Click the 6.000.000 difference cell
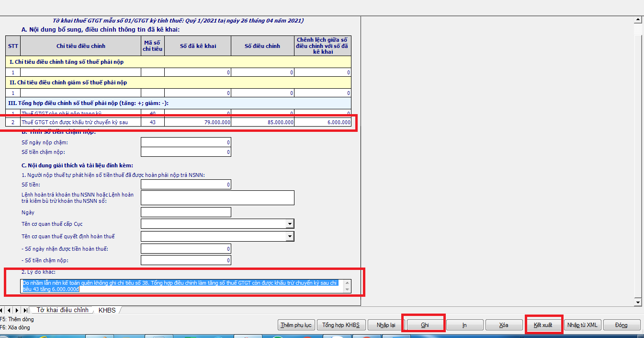This screenshot has width=644, height=338. (323, 122)
